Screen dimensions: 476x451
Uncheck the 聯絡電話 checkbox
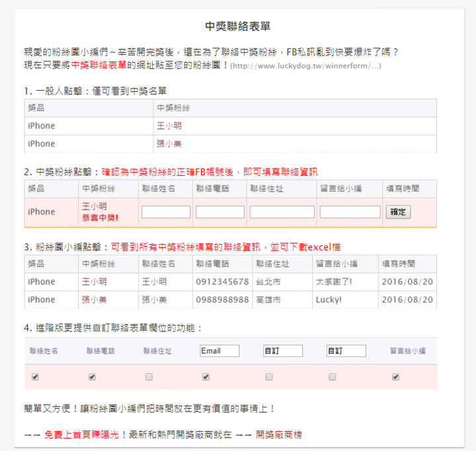click(92, 377)
